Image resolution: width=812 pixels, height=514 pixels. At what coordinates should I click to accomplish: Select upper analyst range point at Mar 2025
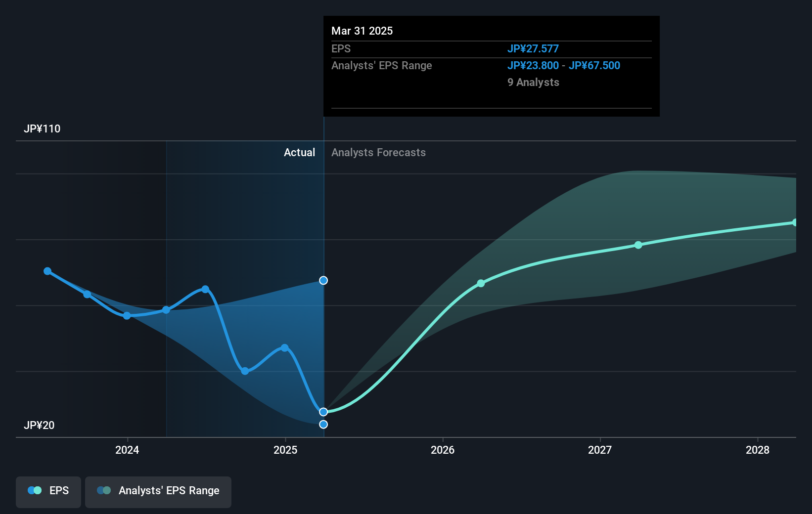[x=323, y=280]
